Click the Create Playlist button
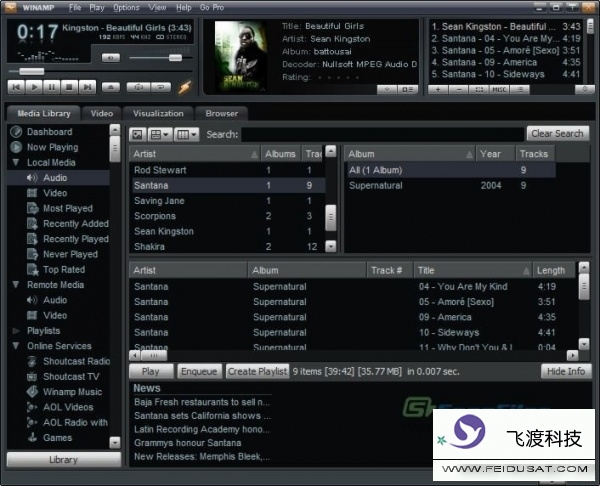 coord(257,371)
